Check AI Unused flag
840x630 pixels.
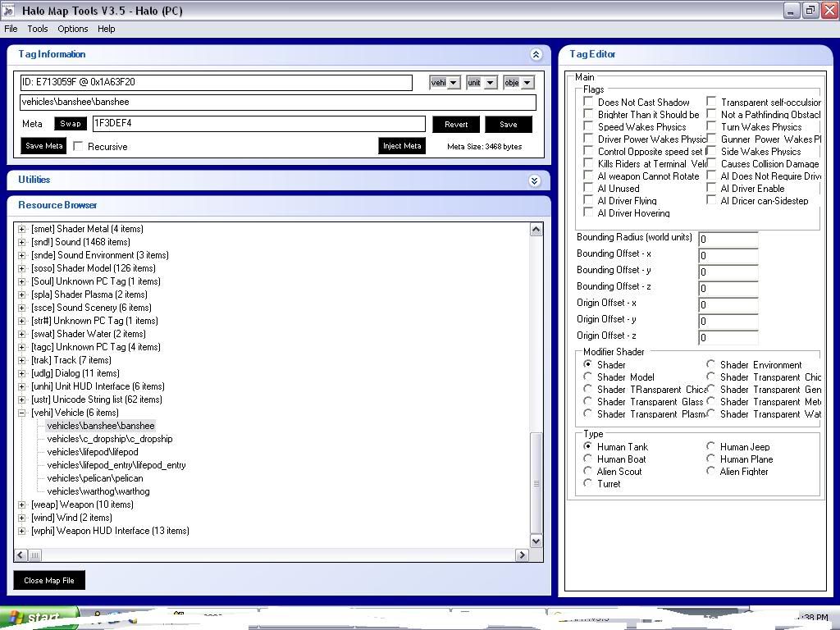pyautogui.click(x=588, y=188)
